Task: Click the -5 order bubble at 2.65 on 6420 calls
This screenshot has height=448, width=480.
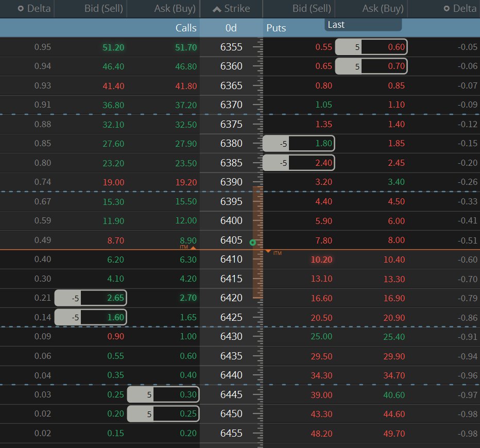Action: coord(90,298)
